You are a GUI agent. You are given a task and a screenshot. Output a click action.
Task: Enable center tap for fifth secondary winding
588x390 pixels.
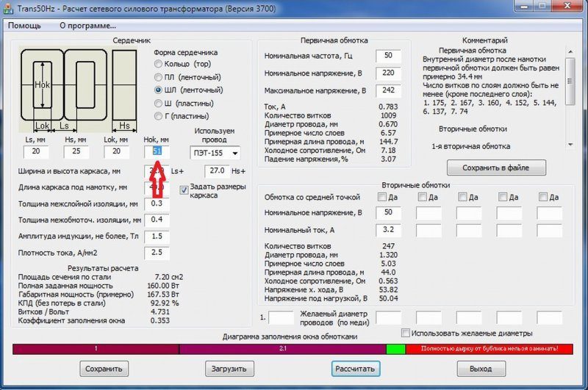coord(542,197)
